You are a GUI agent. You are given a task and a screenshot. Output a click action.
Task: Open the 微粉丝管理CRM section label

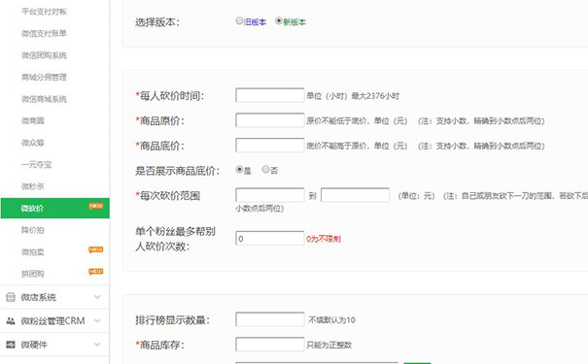pos(52,321)
